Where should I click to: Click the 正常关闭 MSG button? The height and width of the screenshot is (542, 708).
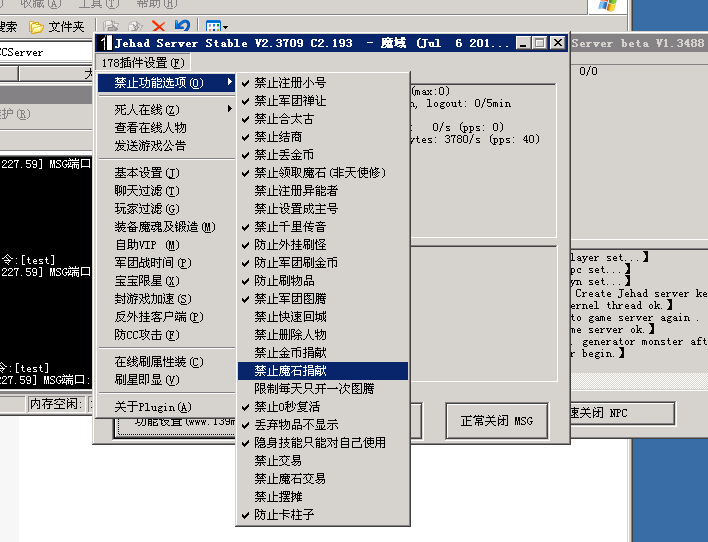[497, 421]
